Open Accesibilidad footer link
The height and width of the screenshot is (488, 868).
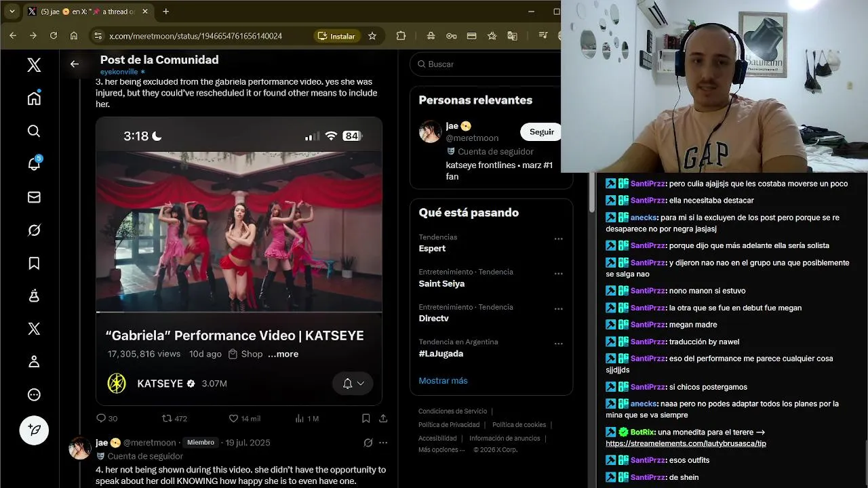point(437,439)
